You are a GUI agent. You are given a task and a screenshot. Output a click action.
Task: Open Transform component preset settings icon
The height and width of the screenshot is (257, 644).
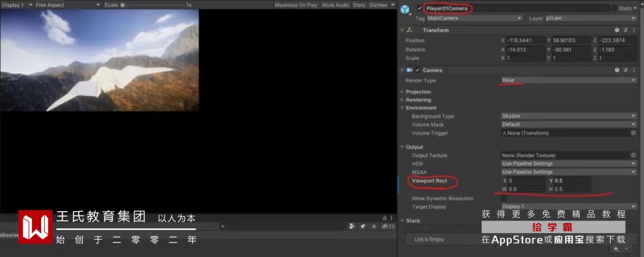coord(626,30)
